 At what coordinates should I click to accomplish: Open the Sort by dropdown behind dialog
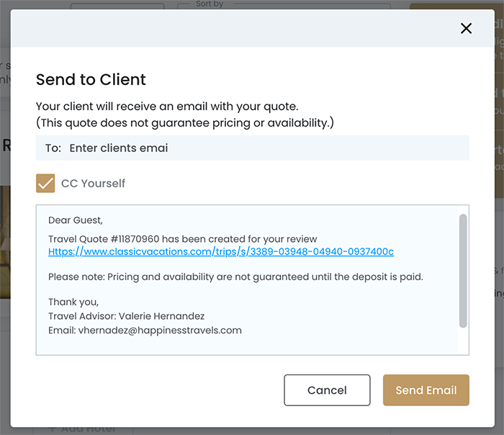coord(283,6)
